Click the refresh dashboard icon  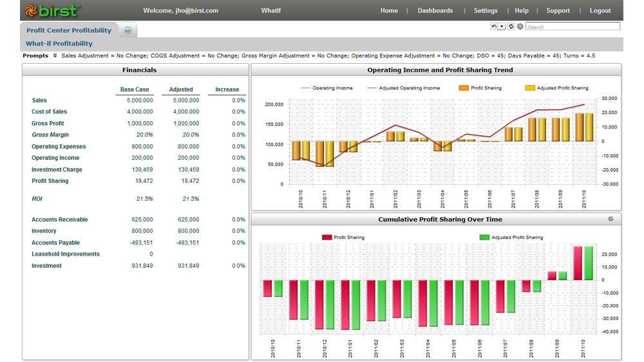coord(511,26)
